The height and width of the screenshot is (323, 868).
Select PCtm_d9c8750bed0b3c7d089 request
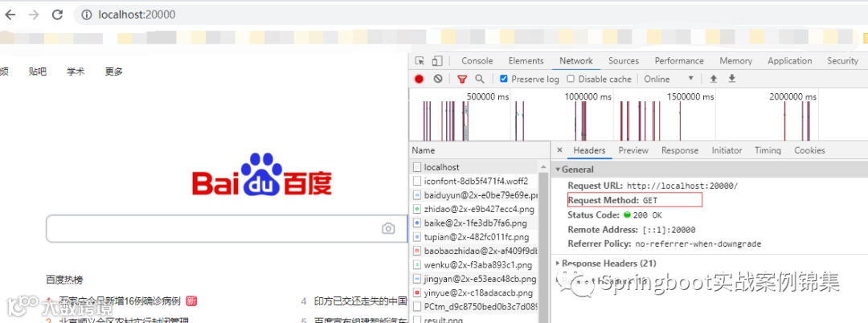click(475, 306)
